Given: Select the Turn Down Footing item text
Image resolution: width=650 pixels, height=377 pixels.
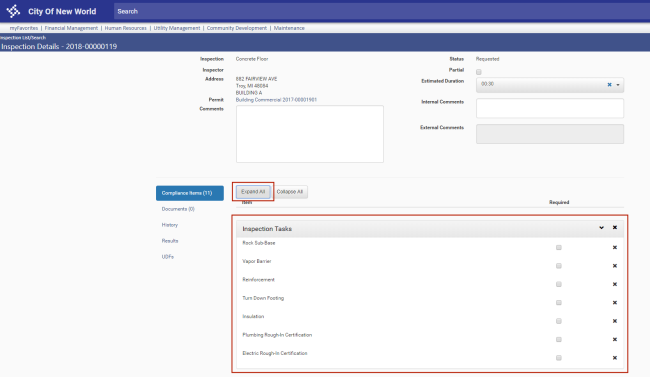Looking at the screenshot, I should pyautogui.click(x=263, y=298).
